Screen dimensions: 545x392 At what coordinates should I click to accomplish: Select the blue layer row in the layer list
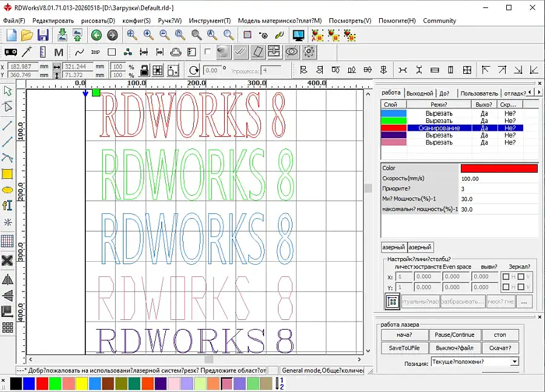tap(452, 113)
